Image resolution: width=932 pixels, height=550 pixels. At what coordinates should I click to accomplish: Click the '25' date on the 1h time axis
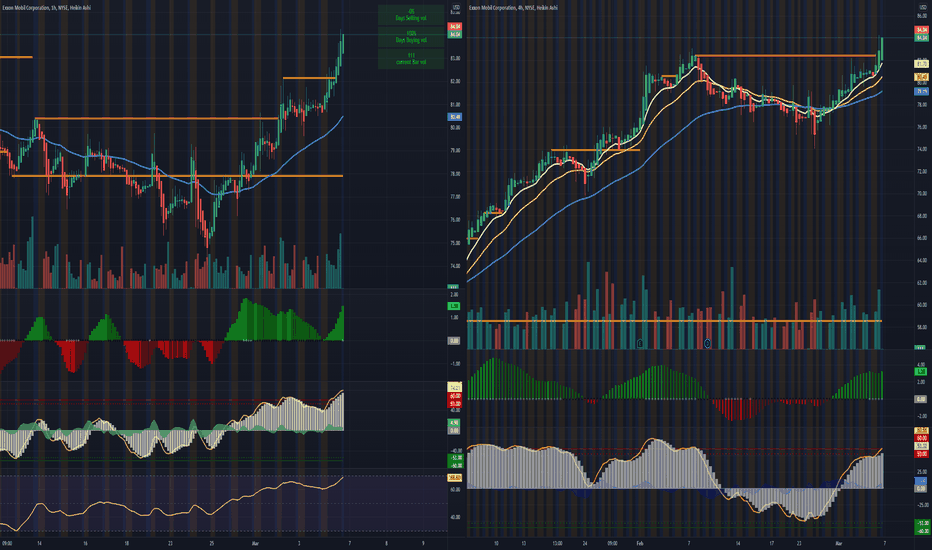point(212,543)
